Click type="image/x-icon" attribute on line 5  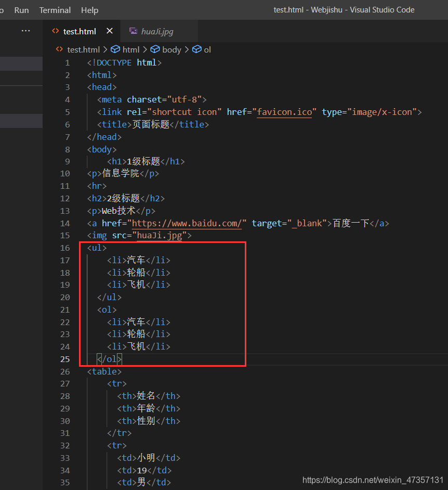[x=370, y=112]
